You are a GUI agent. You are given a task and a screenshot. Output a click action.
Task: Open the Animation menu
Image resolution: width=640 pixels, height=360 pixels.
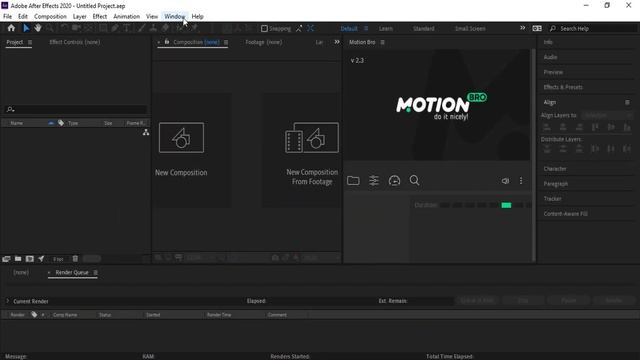coord(127,16)
